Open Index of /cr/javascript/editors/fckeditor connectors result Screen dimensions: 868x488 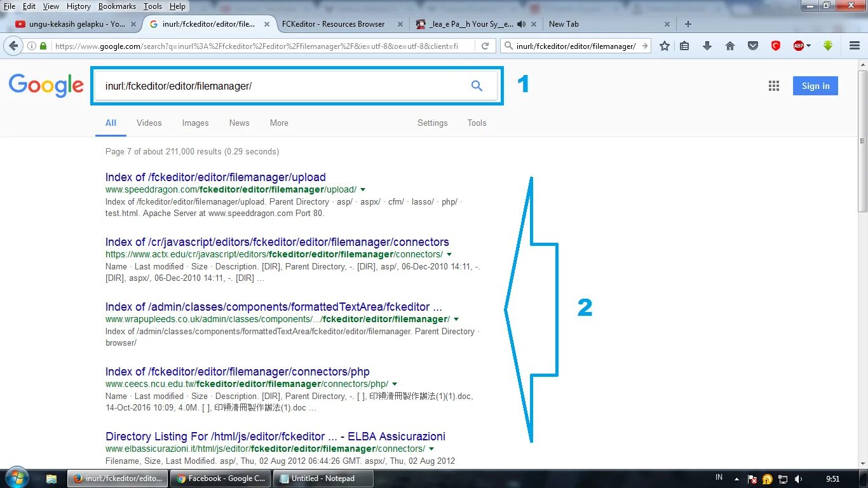[x=277, y=242]
